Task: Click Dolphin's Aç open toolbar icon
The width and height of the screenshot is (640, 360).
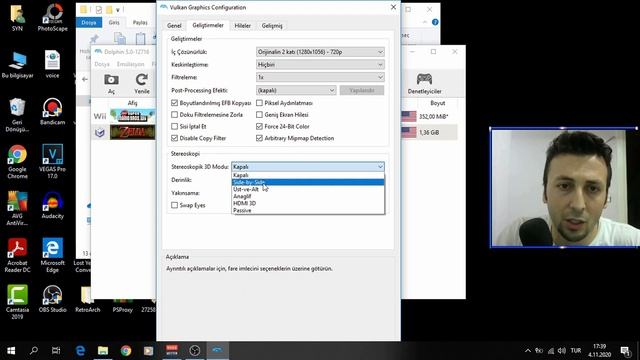Action: 111,83
